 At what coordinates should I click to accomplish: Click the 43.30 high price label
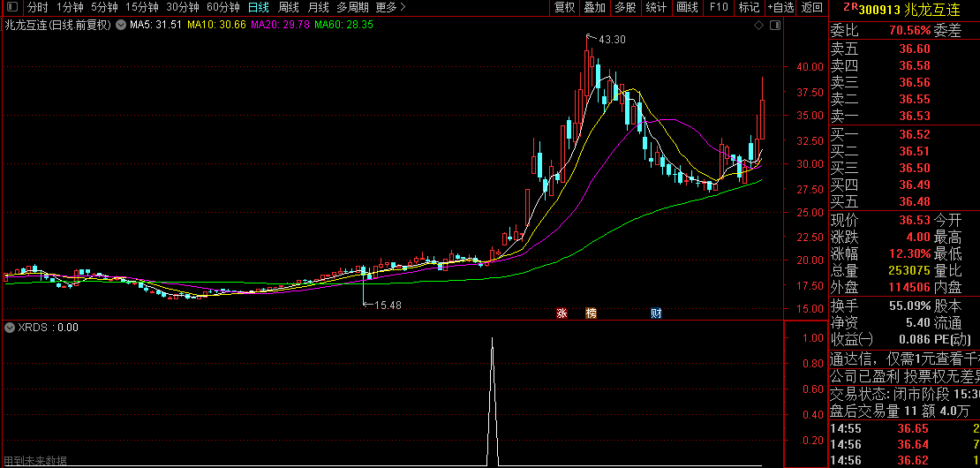coord(612,40)
